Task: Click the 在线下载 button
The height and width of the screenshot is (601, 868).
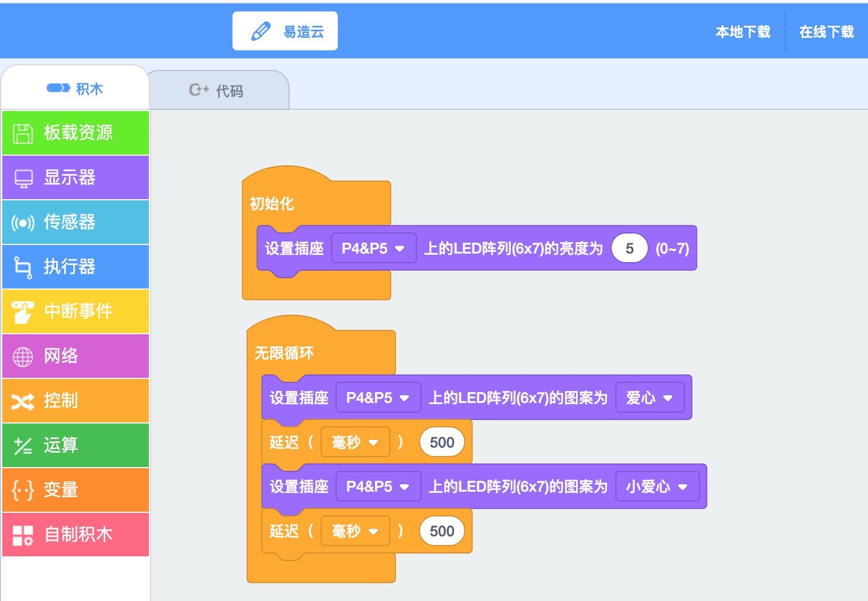Action: click(x=826, y=31)
